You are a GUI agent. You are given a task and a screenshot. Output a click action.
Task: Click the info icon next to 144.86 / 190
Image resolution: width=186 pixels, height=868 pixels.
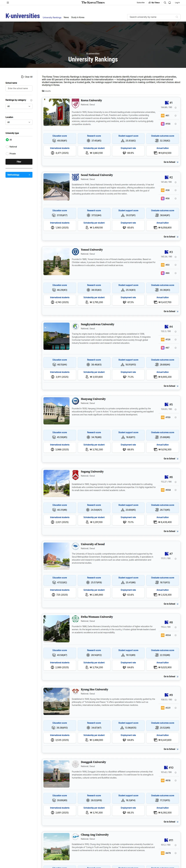[176, 108]
